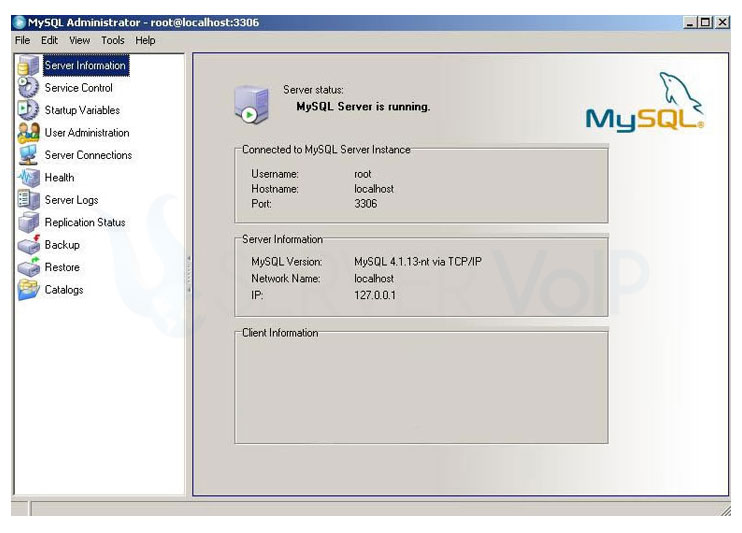
Task: Click the Health pulse icon
Action: 28,178
